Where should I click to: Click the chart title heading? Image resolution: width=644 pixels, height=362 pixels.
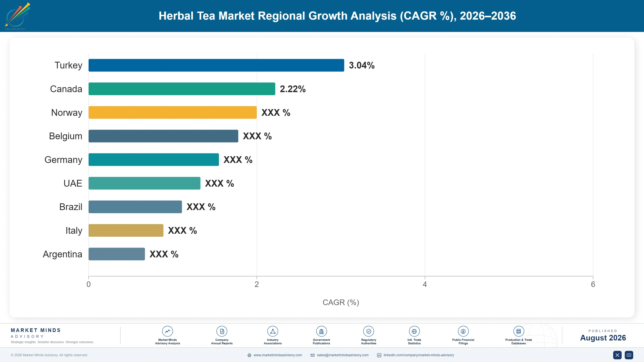click(x=337, y=16)
